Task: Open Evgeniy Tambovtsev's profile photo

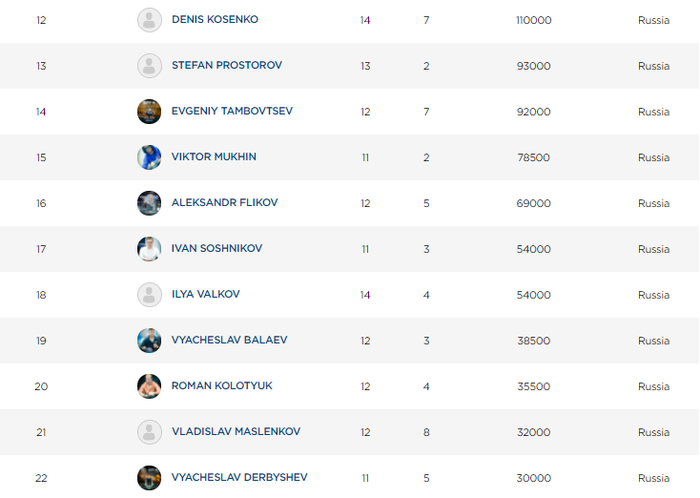Action: pos(149,111)
